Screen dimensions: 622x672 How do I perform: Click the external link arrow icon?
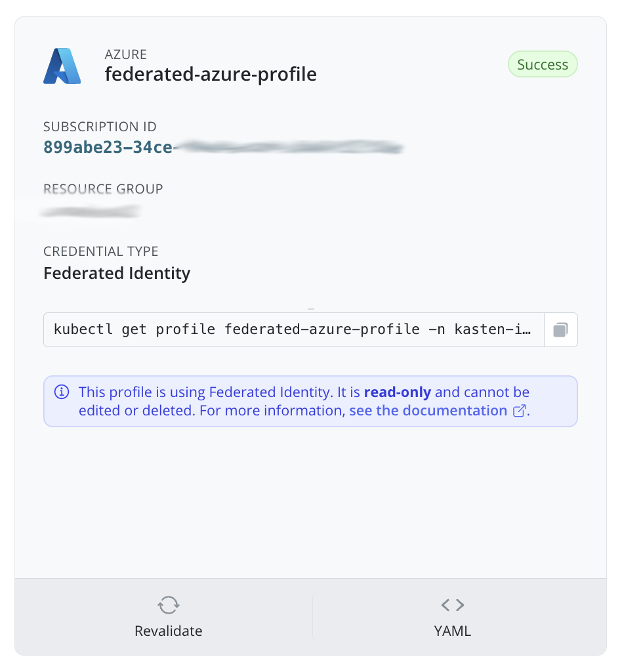coord(519,411)
